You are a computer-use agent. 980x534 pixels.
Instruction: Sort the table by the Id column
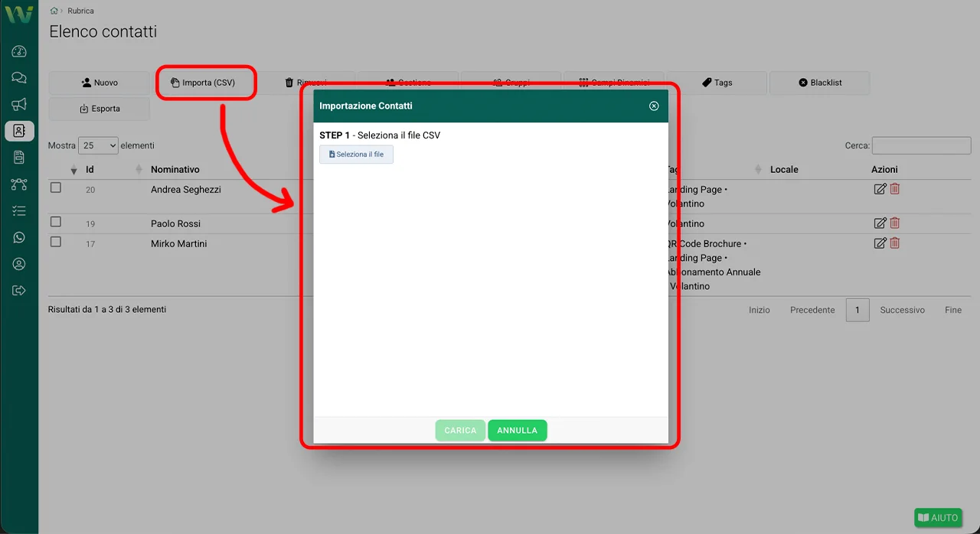click(90, 169)
